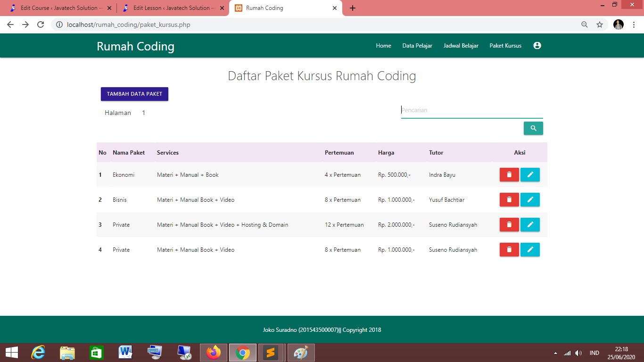Reload the page in Chrome
Viewport: 644px width, 362px height.
41,25
